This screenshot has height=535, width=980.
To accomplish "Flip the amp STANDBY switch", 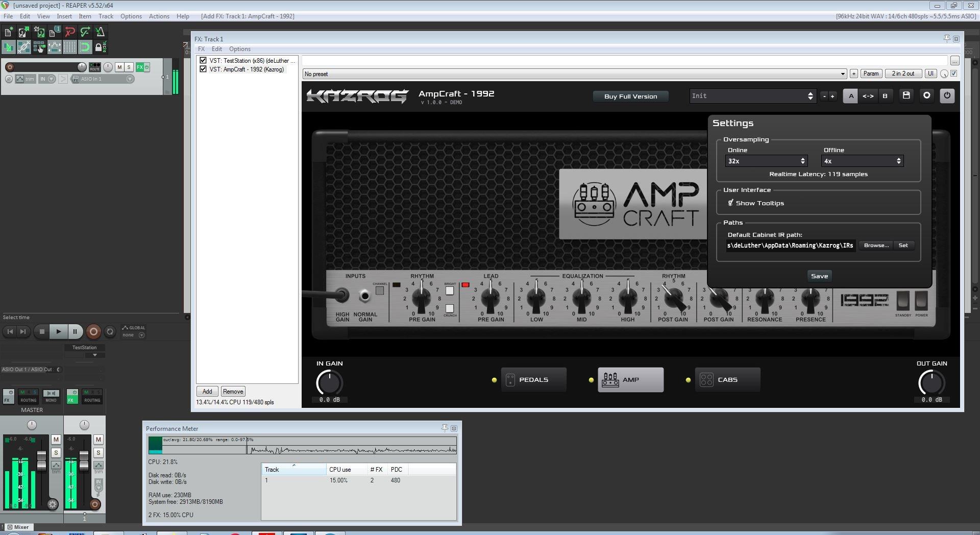I will pyautogui.click(x=903, y=301).
